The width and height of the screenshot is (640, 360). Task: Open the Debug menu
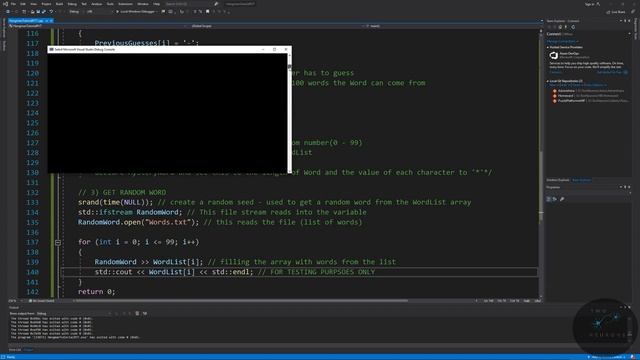72,4
